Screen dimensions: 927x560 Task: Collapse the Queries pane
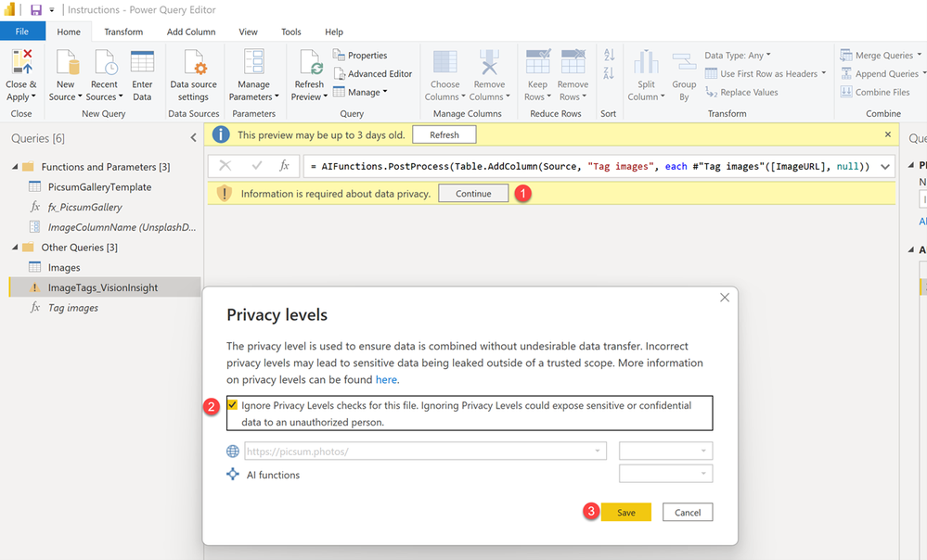193,137
